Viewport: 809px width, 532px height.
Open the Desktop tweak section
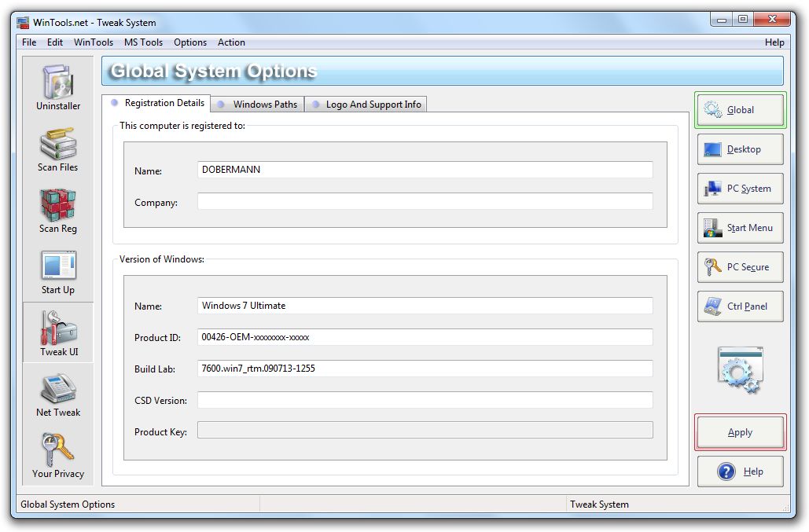(x=741, y=149)
